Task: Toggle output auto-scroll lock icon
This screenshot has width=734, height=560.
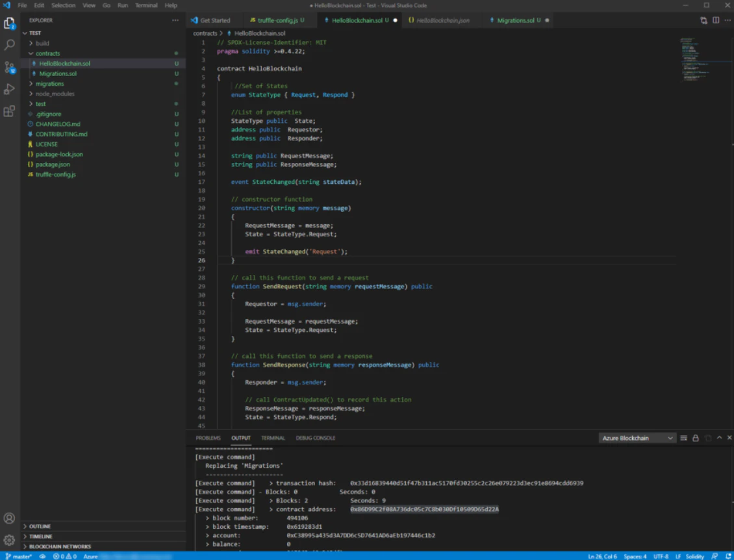Action: (695, 439)
